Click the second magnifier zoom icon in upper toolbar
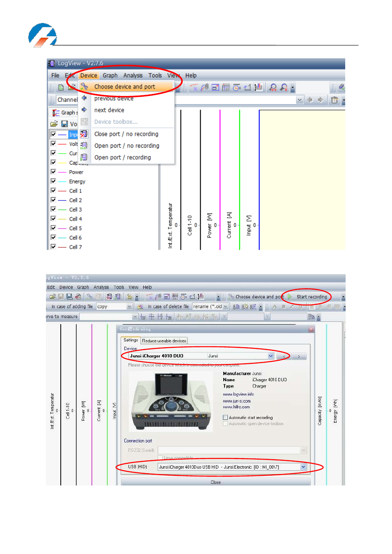Screen dimensions: 392x554 pyautogui.click(x=284, y=87)
